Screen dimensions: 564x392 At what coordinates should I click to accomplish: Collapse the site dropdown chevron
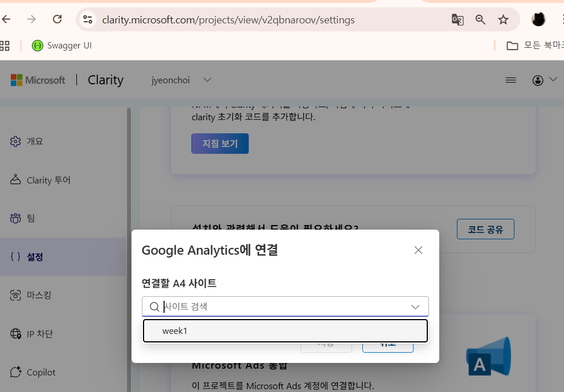coord(415,307)
